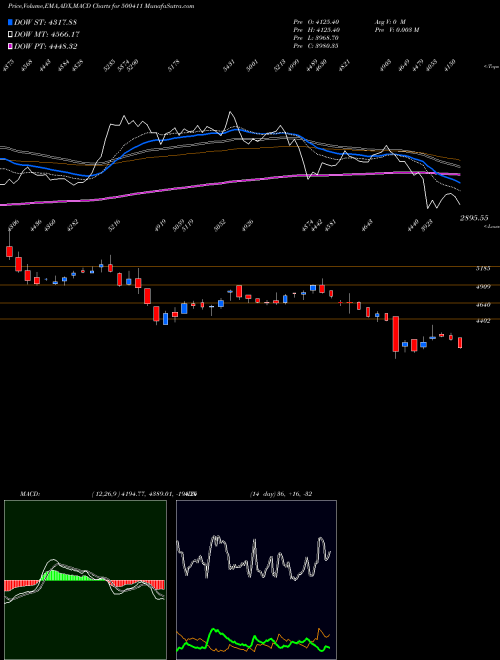Viewport: 500px width, 660px height.
Task: Click the white DOW MT legend swatch
Action: pyautogui.click(x=11, y=35)
